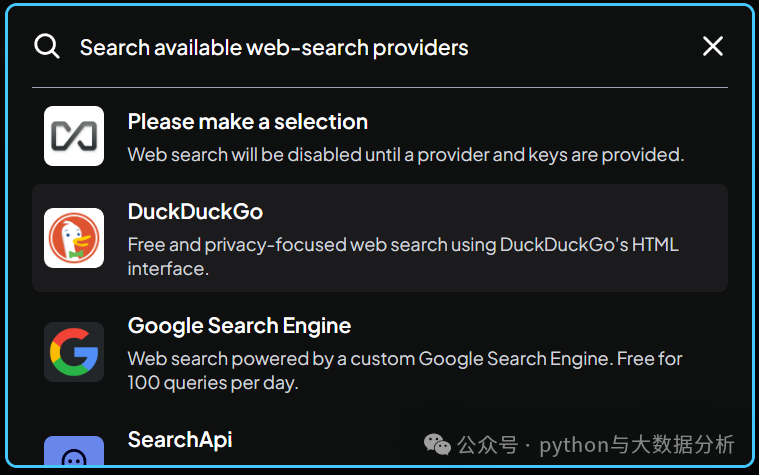Viewport: 759px width, 475px height.
Task: Click the WeChat watermark logo
Action: point(437,445)
